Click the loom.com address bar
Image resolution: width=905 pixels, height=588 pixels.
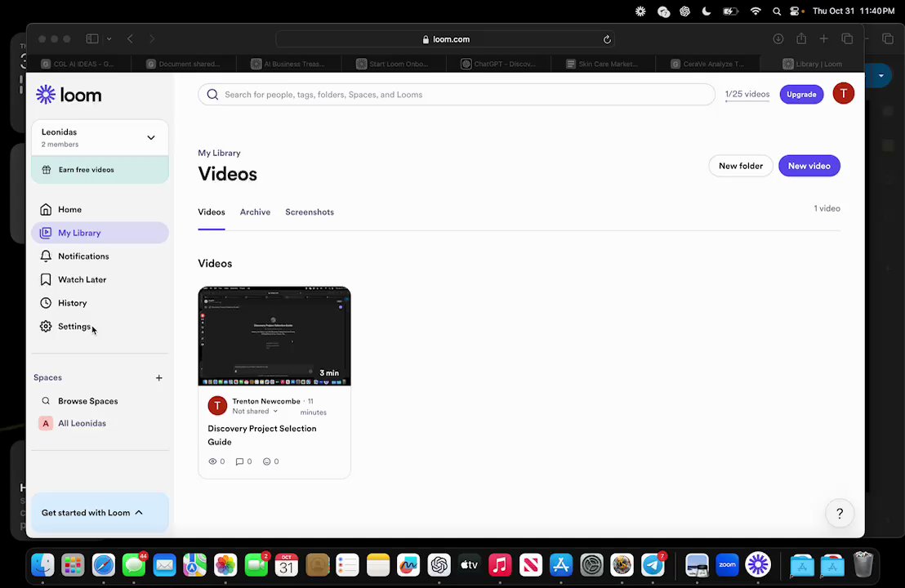[x=445, y=39]
